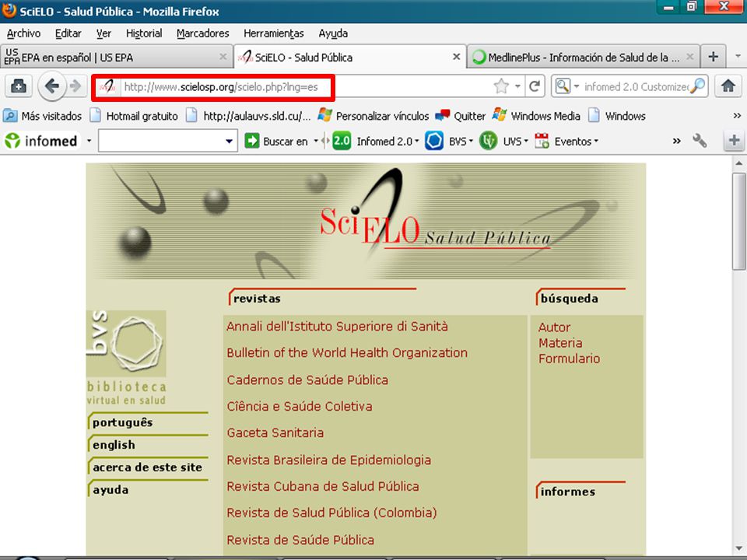The image size is (747, 560).
Task: Open the Eventos calendar icon
Action: coord(542,141)
